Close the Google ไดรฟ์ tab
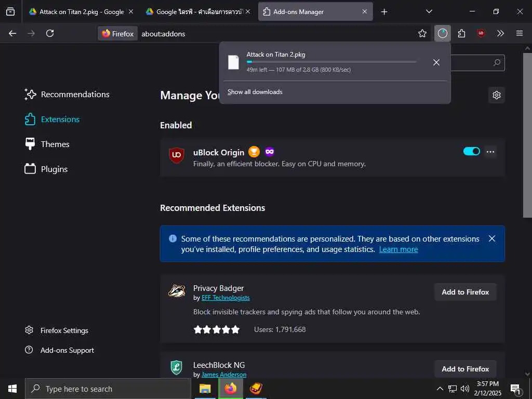532x399 pixels. click(248, 11)
